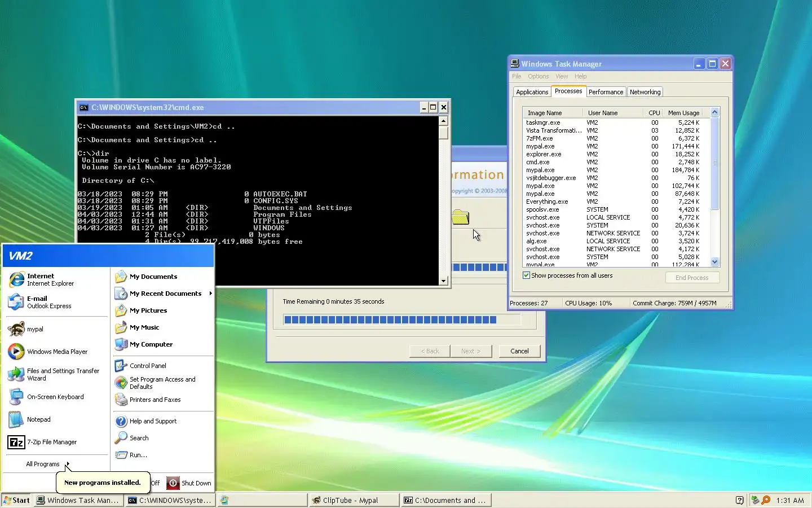
Task: Click the Task Manager title bar icon
Action: pyautogui.click(x=514, y=64)
